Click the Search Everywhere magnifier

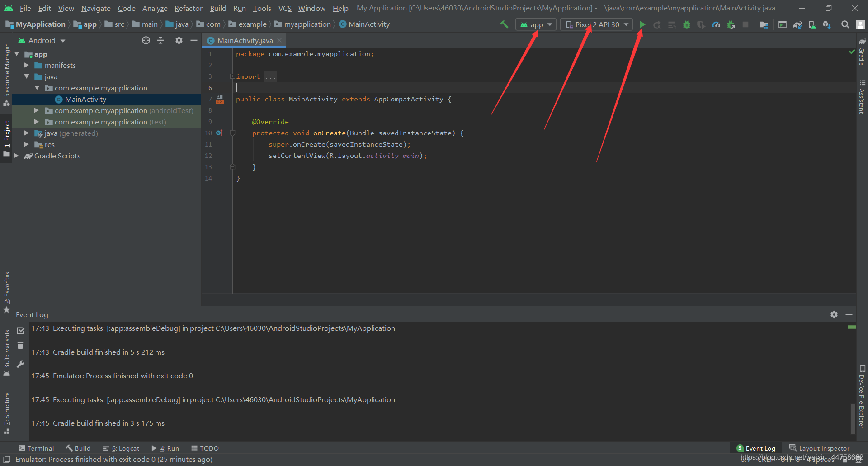pyautogui.click(x=845, y=24)
